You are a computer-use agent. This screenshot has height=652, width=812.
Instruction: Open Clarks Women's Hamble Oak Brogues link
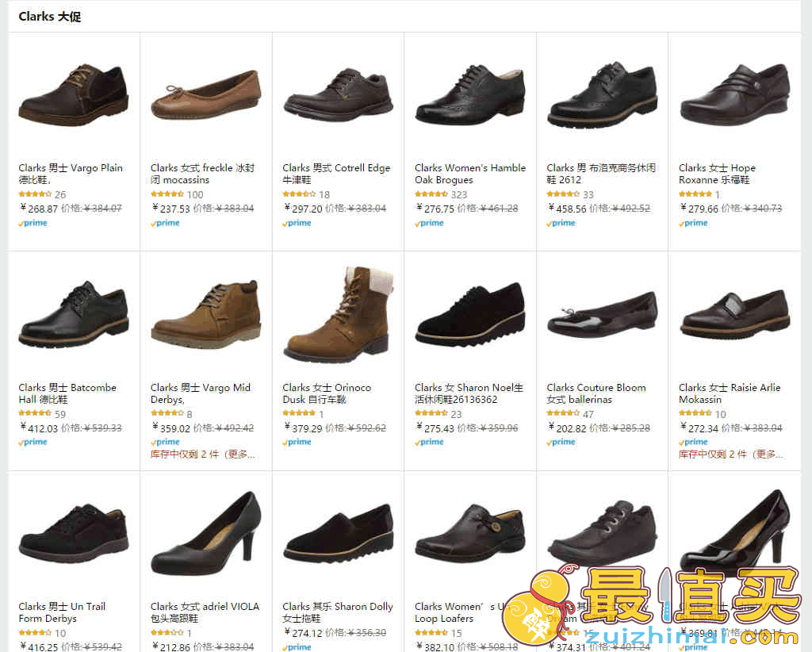pos(470,174)
